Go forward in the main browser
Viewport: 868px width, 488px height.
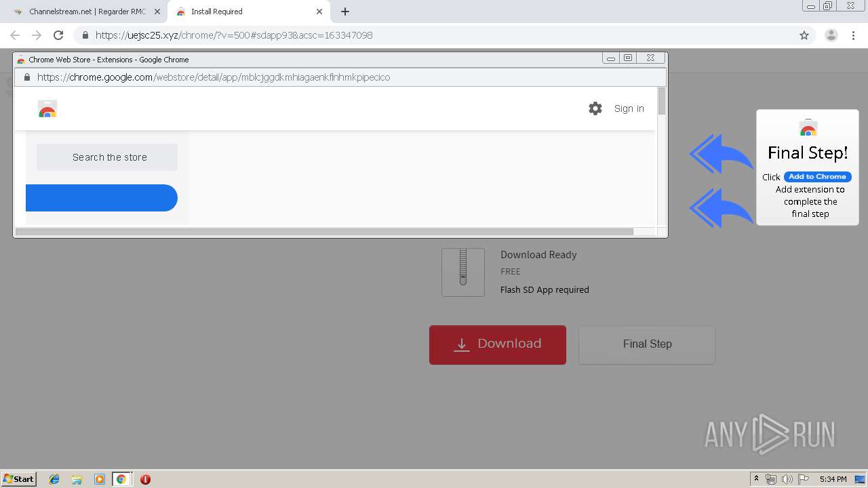[37, 35]
